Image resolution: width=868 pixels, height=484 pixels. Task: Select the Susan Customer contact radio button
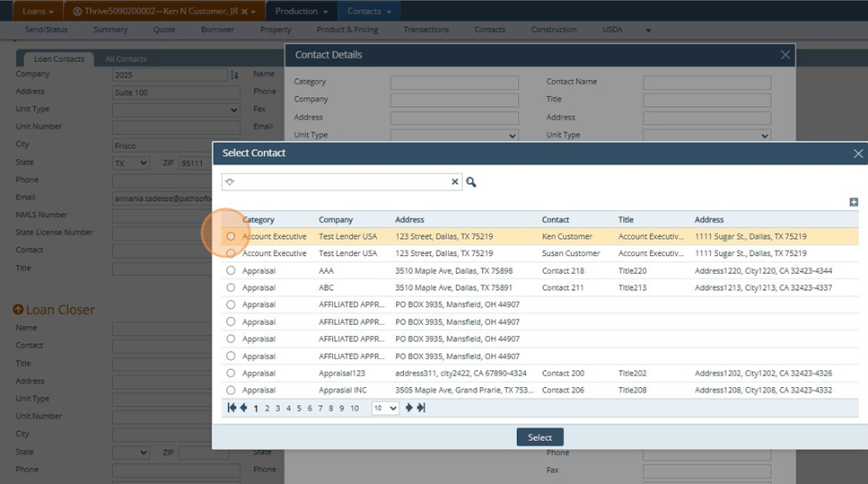pyautogui.click(x=231, y=254)
